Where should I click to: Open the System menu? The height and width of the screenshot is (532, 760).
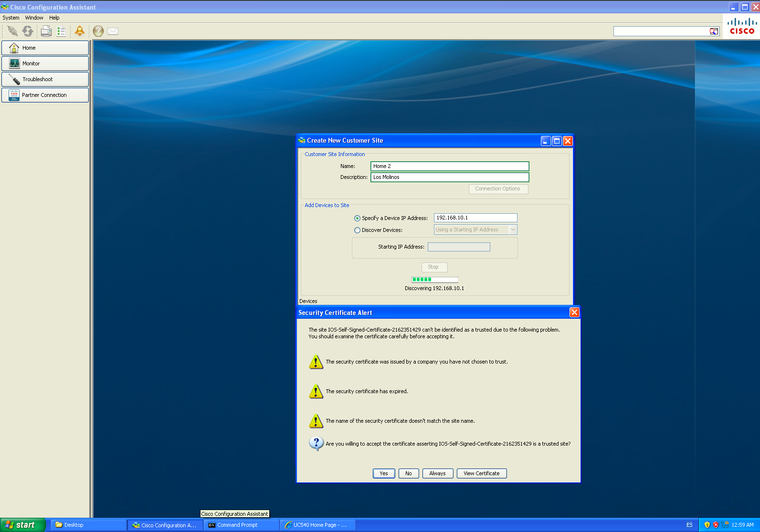[x=11, y=18]
